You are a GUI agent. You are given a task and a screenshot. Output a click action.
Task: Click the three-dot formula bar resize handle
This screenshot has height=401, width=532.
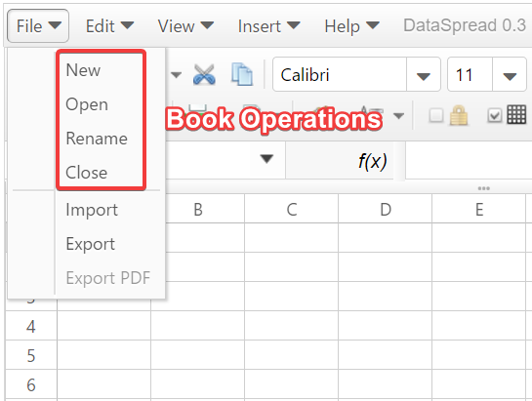click(483, 188)
